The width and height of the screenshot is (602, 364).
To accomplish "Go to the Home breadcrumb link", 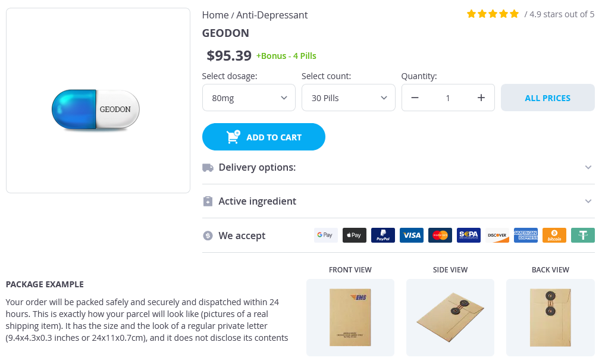I will pyautogui.click(x=215, y=15).
